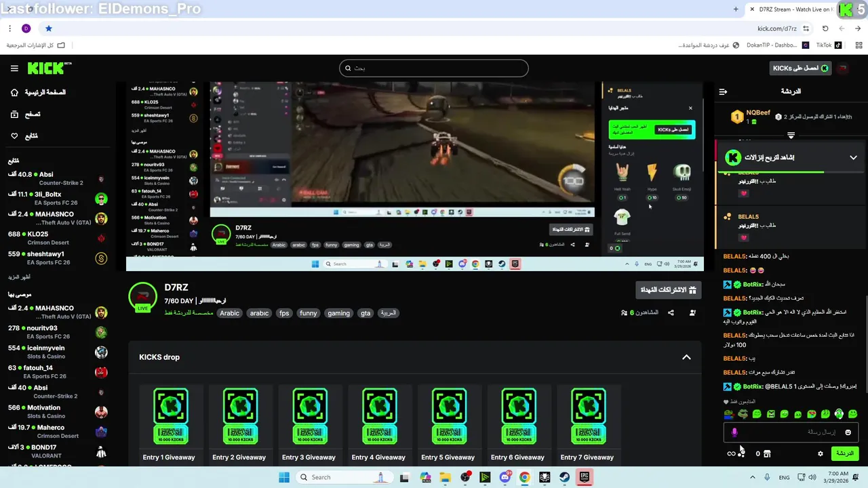This screenshot has height=488, width=868.
Task: Open BOND17 VALORANT channel in sidebar
Action: coord(58,451)
